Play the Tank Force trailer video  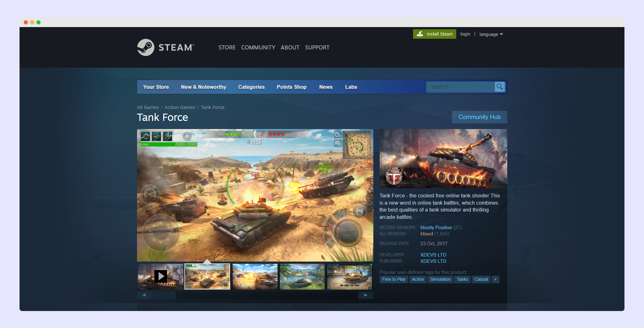(160, 276)
